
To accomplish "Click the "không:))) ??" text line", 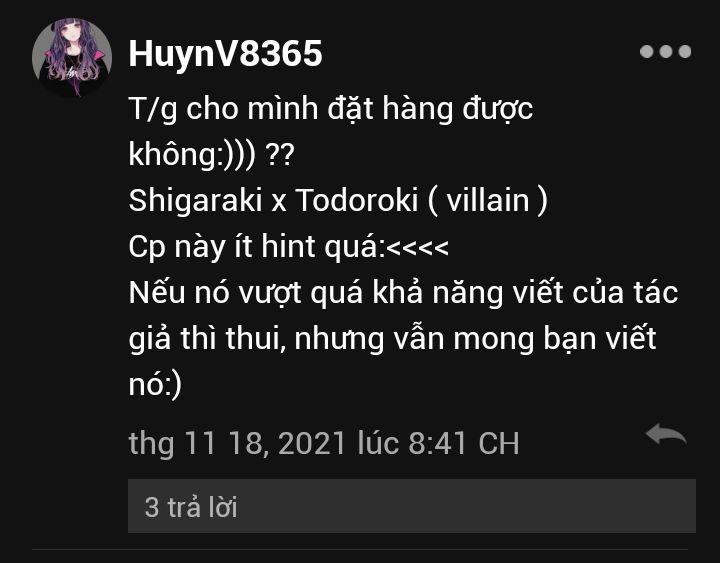I will click(x=211, y=154).
